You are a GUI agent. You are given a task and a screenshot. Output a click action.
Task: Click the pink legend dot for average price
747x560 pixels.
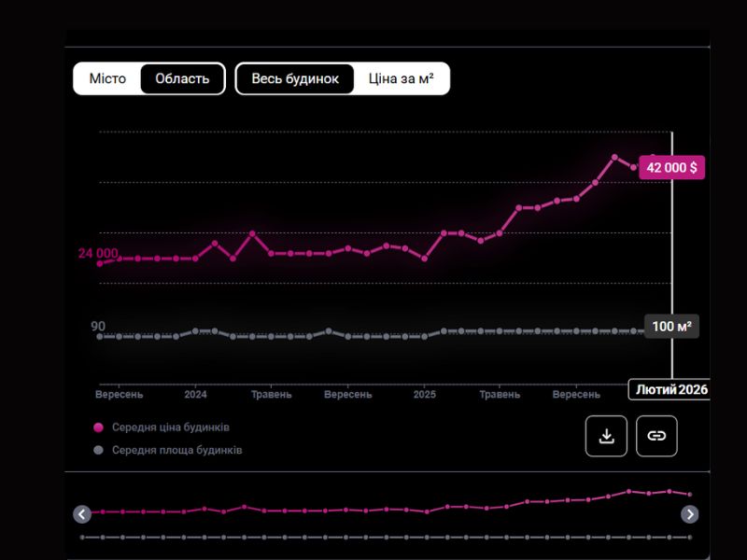point(99,427)
